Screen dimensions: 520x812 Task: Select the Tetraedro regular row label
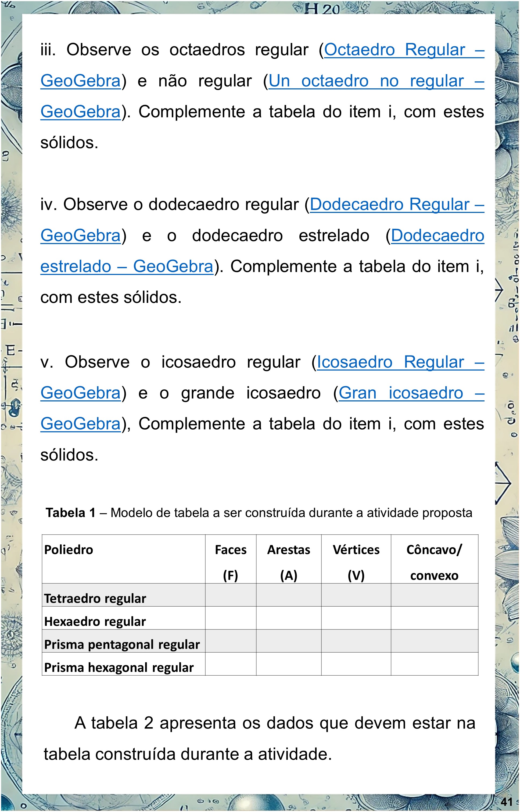(x=95, y=599)
